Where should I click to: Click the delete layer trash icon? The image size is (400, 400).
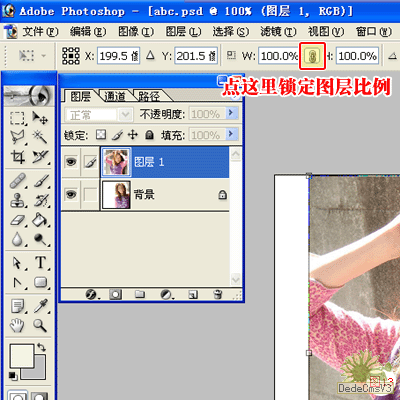[217, 294]
